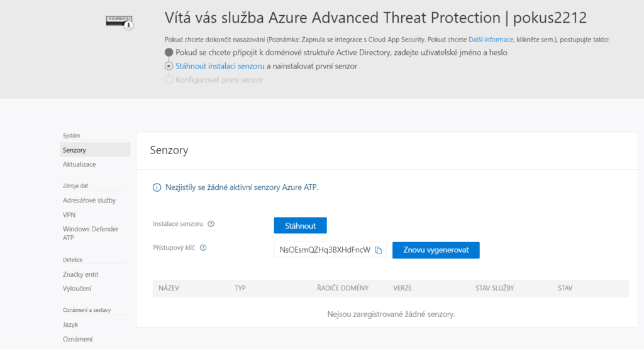
Task: Sort table by NÁZEV column header
Action: 169,288
